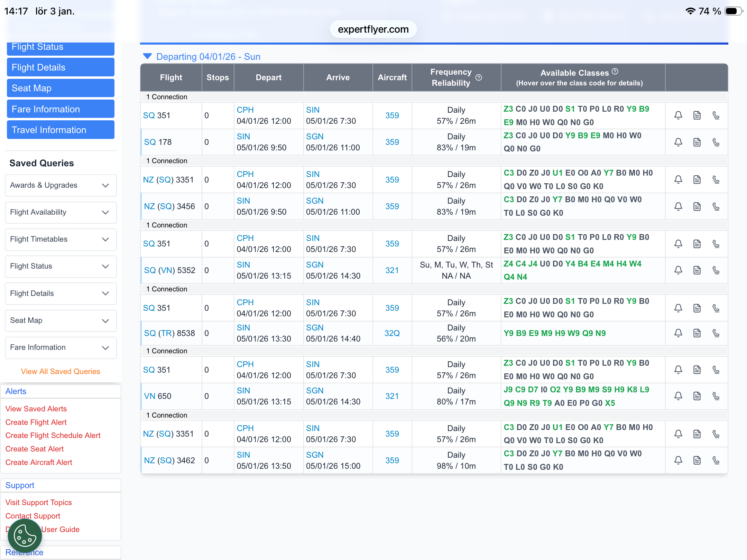Screen dimensions: 747x560
Task: Click the phone icon in first SQ 351 row
Action: tap(716, 115)
